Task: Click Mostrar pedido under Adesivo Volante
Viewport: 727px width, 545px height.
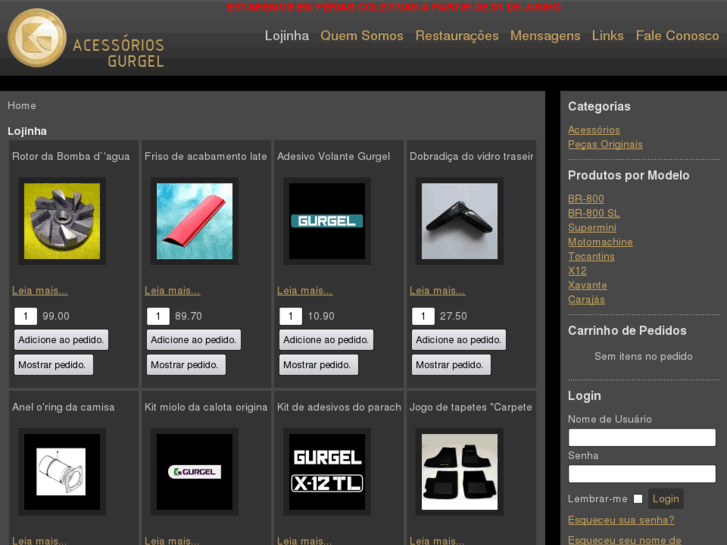Action: [x=318, y=365]
